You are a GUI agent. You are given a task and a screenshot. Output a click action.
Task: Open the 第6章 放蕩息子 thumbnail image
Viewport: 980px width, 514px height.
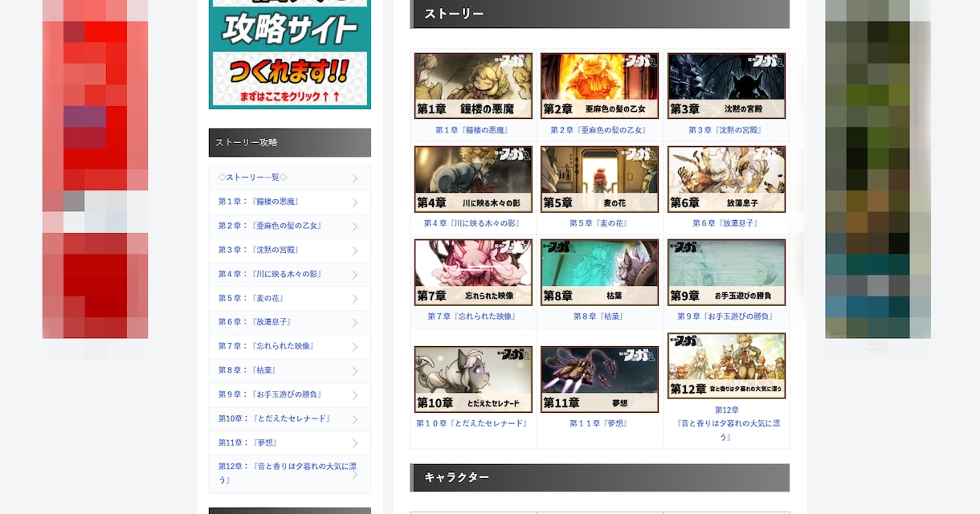coord(726,179)
